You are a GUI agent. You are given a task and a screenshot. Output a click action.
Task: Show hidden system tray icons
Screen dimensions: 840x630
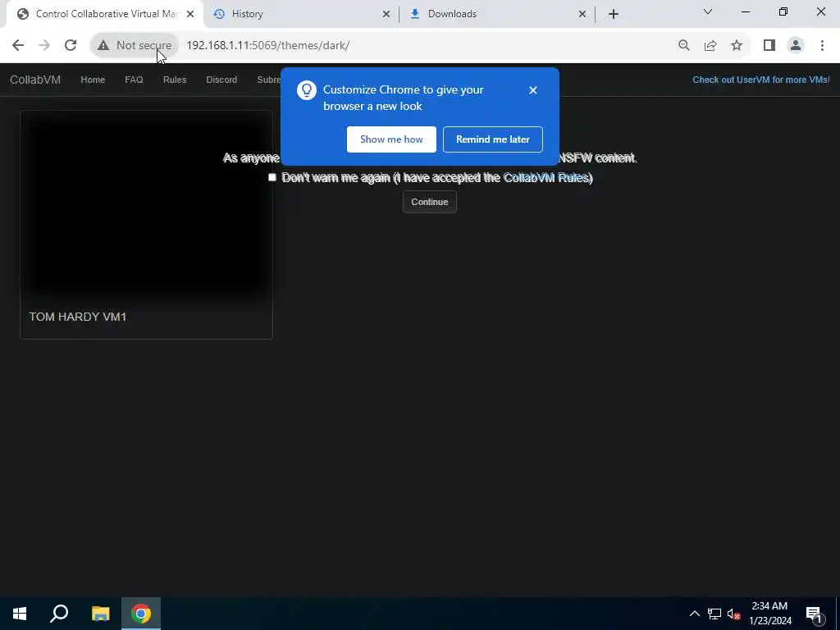coord(694,614)
